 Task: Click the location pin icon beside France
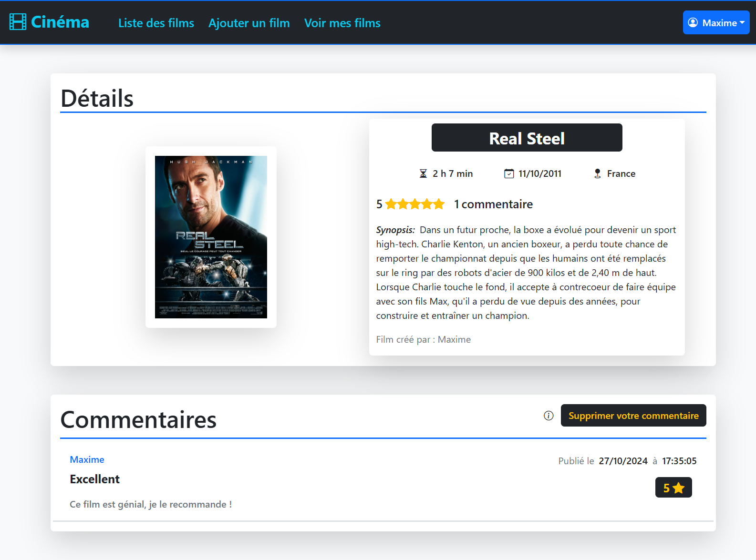(598, 173)
